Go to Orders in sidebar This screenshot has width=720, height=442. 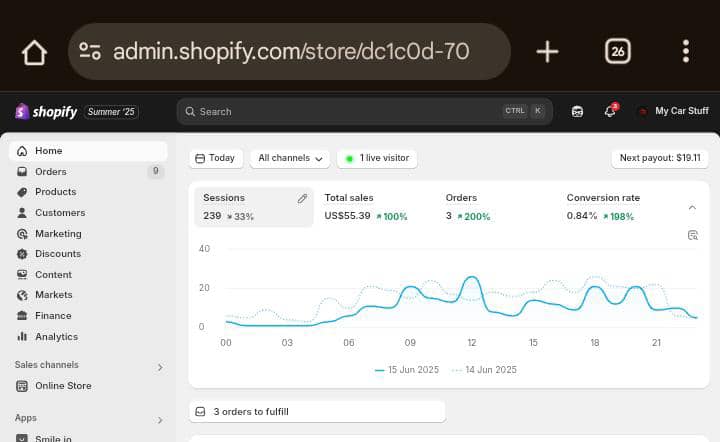point(51,172)
